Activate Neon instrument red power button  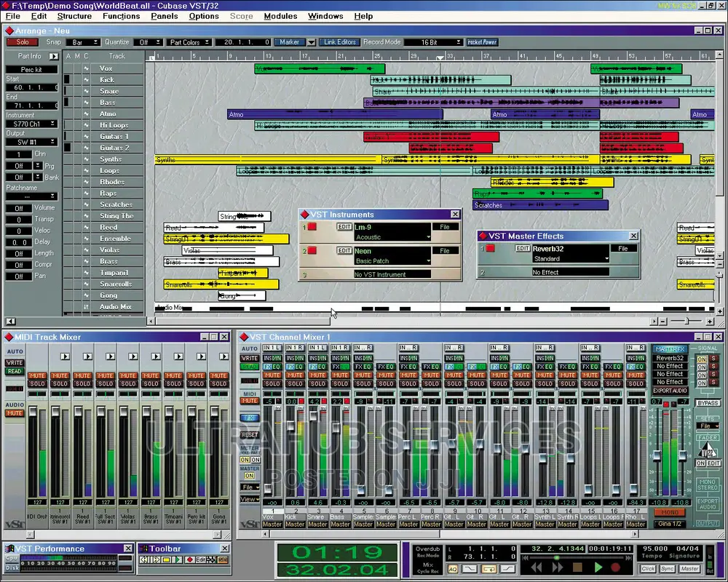pos(312,250)
